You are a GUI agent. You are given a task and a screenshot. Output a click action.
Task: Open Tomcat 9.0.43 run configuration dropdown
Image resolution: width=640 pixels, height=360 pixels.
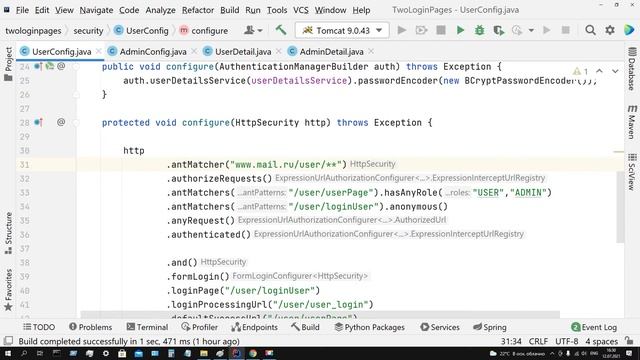(x=342, y=31)
